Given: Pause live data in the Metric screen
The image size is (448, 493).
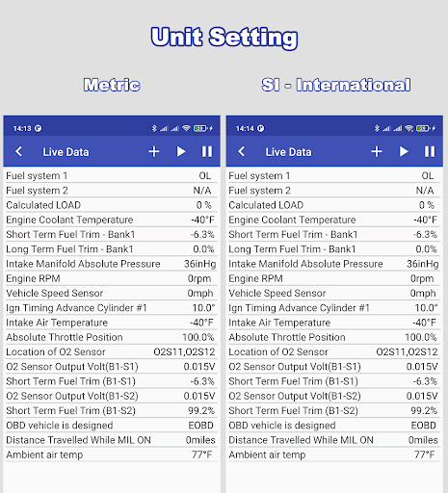Looking at the screenshot, I should (x=207, y=151).
